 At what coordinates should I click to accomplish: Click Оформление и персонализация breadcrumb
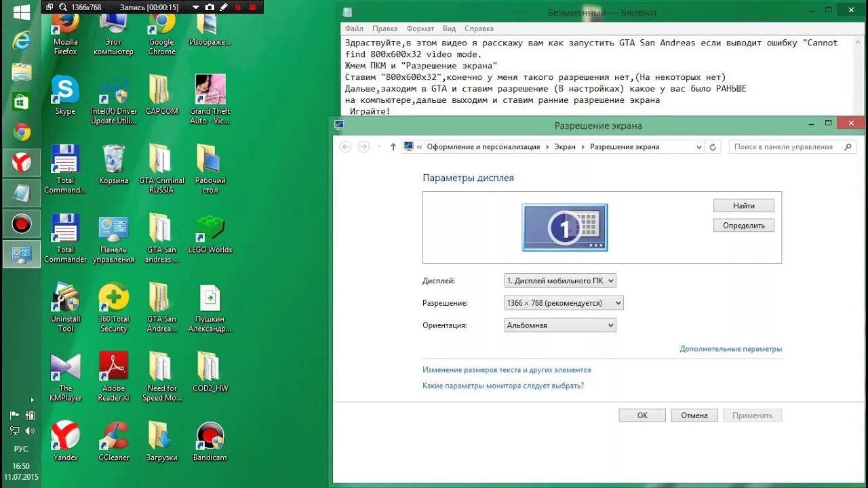click(484, 147)
